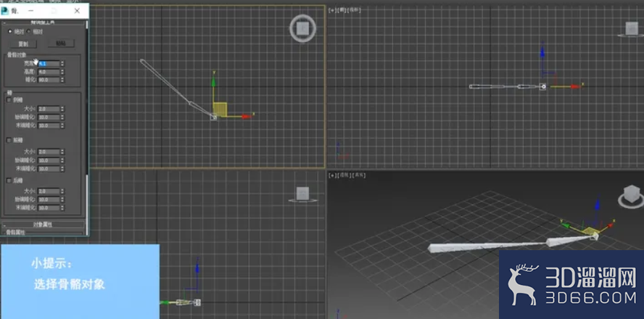
Task: Open the shading label menu of top-right viewport
Action: 355,10
